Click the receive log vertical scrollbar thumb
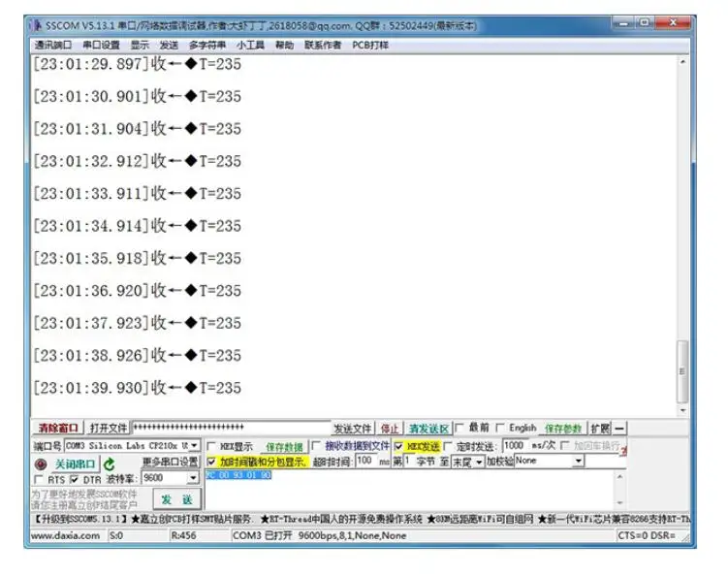 click(x=682, y=371)
